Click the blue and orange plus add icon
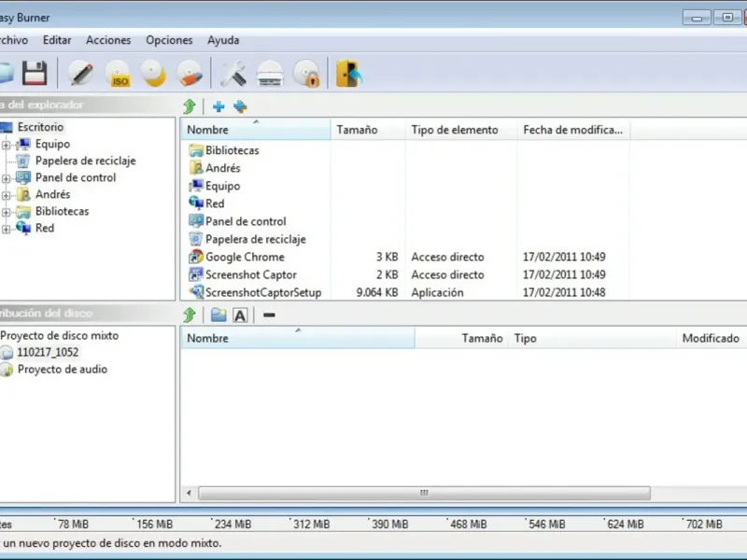The image size is (747, 560). pos(240,106)
